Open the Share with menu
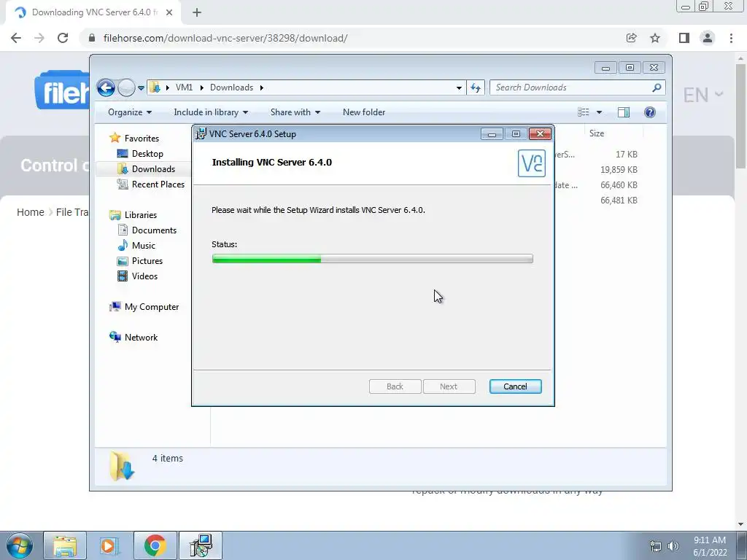Screen dimensions: 747x560 pos(295,112)
